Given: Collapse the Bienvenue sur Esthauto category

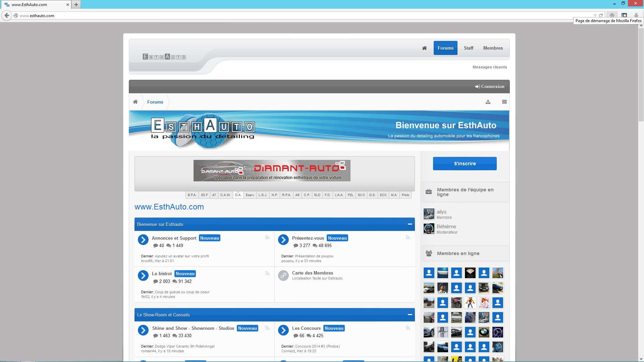Looking at the screenshot, I should tap(410, 224).
